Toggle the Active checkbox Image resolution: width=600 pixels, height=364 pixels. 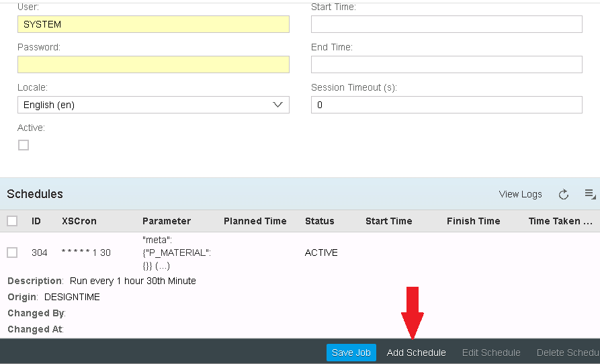24,145
